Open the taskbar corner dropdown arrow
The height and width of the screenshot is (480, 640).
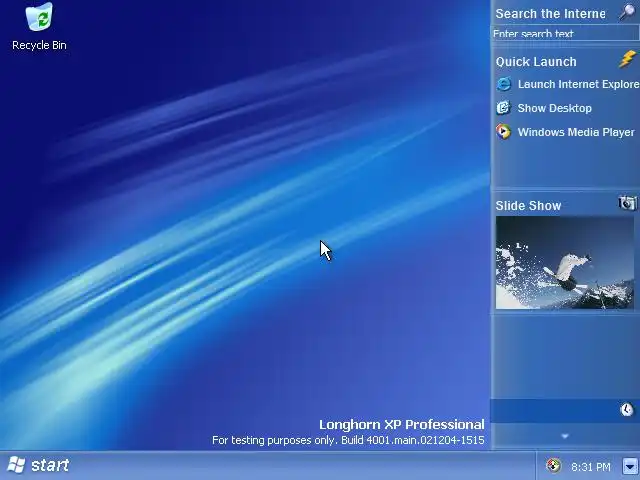(x=630, y=466)
